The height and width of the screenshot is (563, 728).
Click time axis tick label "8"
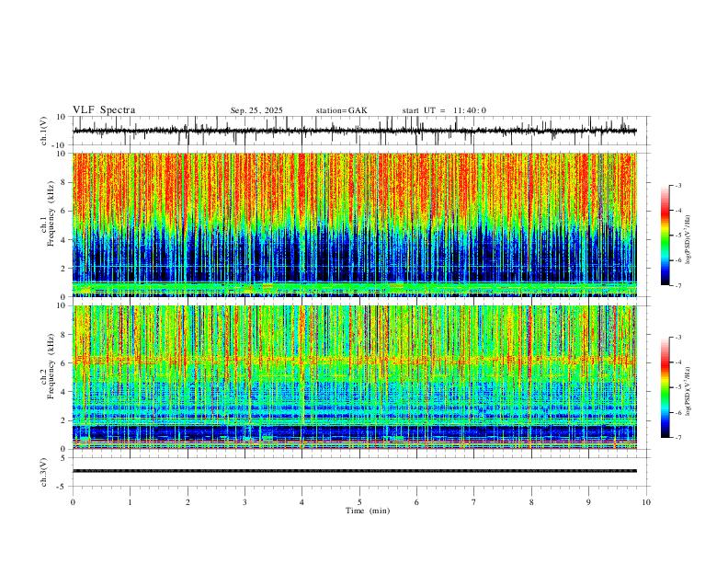pos(531,502)
